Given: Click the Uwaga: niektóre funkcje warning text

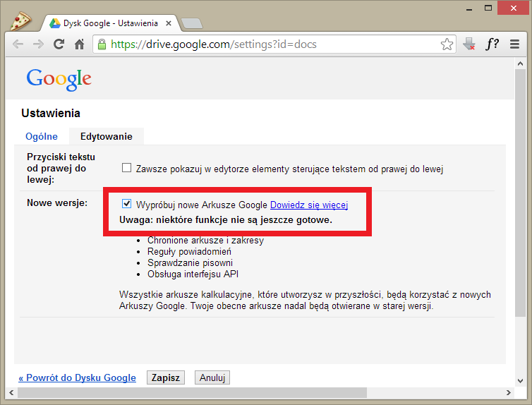Looking at the screenshot, I should click(226, 220).
